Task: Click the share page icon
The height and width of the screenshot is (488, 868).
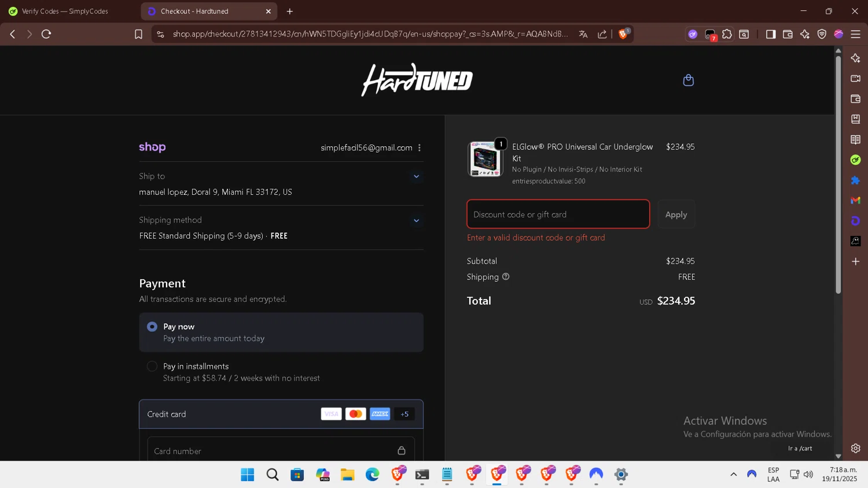Action: [x=602, y=34]
